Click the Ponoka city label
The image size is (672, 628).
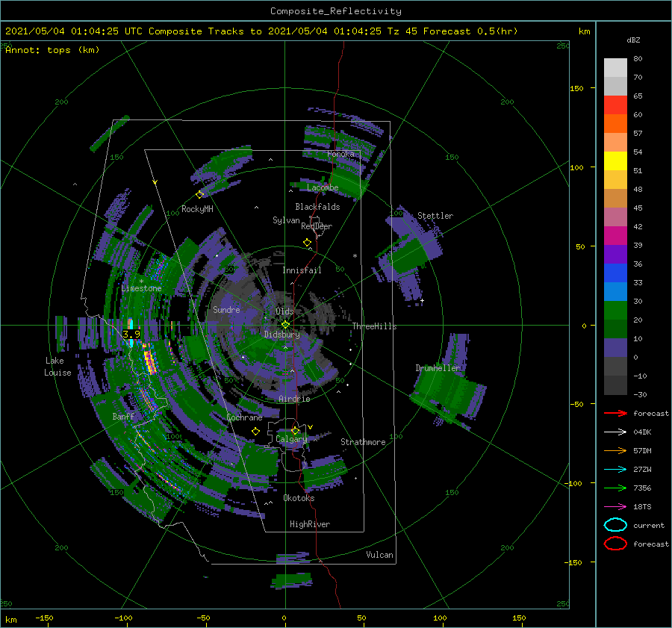[340, 154]
